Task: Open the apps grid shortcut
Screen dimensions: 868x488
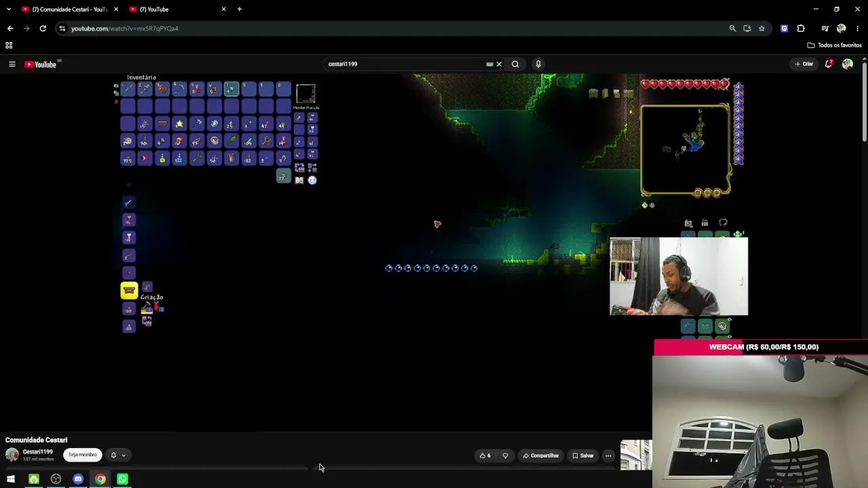Action: 9,45
